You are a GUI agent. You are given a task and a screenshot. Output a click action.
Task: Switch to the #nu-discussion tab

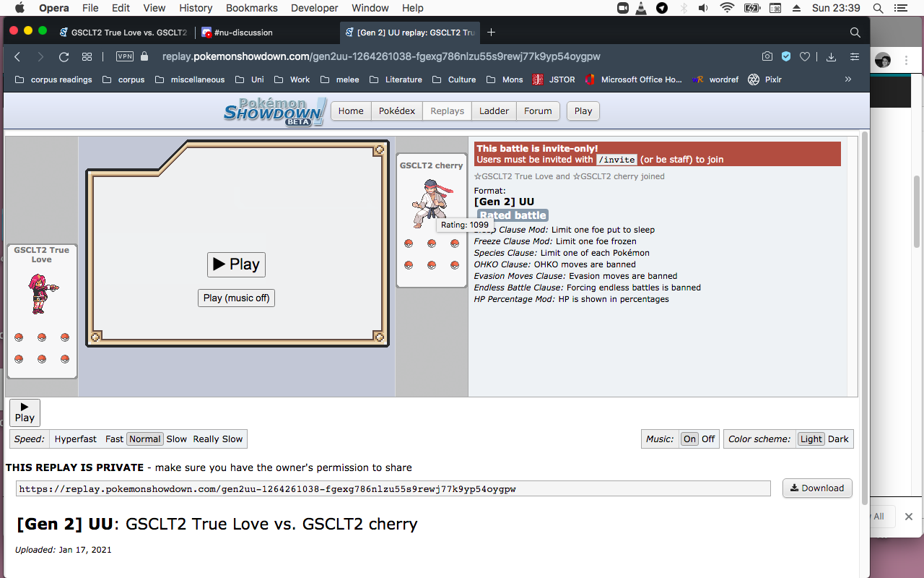[267, 33]
